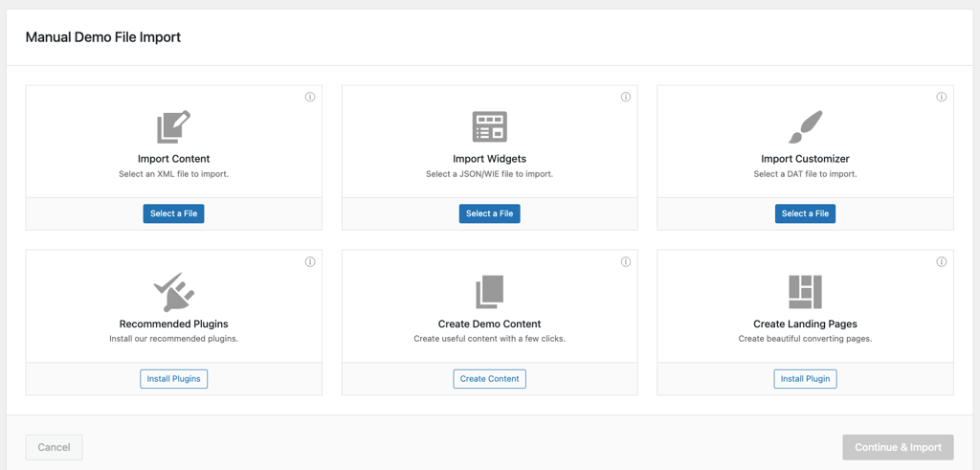
Task: Click 'Select a DAT file to import.' text
Action: tap(805, 174)
